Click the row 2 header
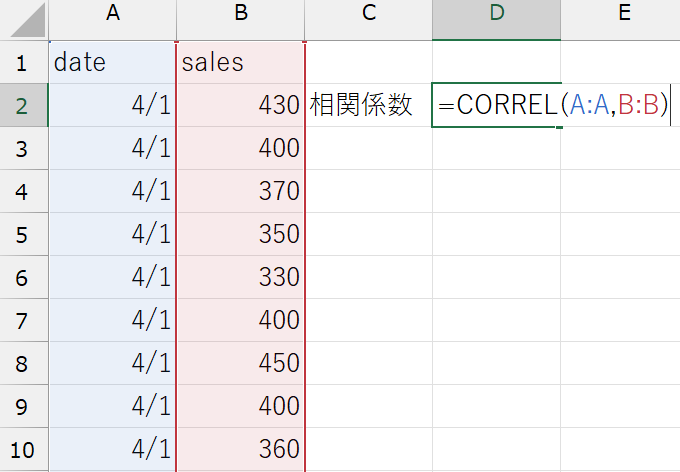Viewport: 680px width, 472px height. pyautogui.click(x=23, y=105)
